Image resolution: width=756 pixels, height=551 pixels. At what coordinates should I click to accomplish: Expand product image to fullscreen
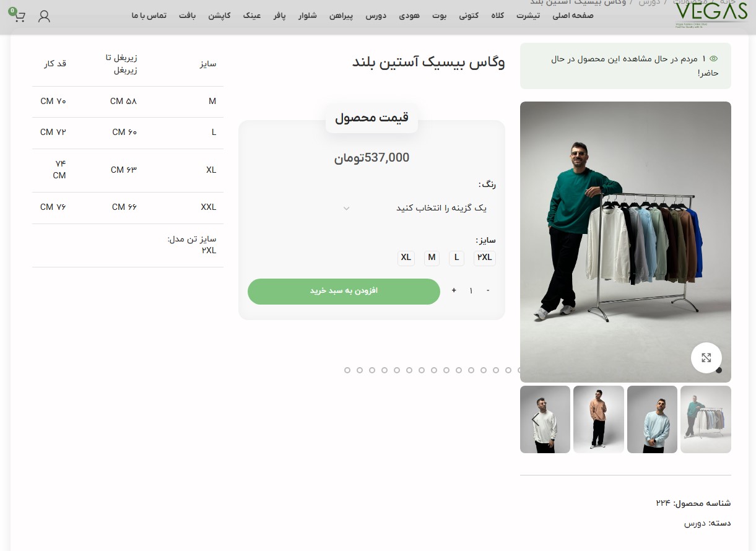coord(706,358)
